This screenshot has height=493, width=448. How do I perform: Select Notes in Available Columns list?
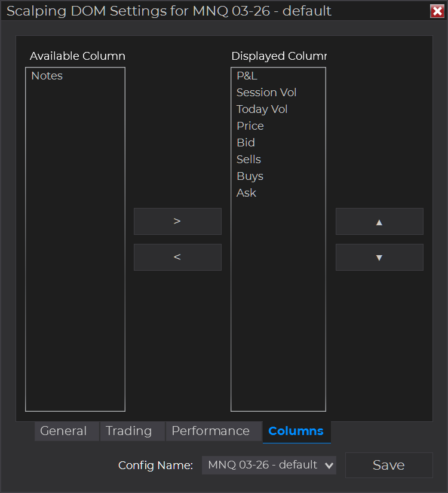coord(47,76)
